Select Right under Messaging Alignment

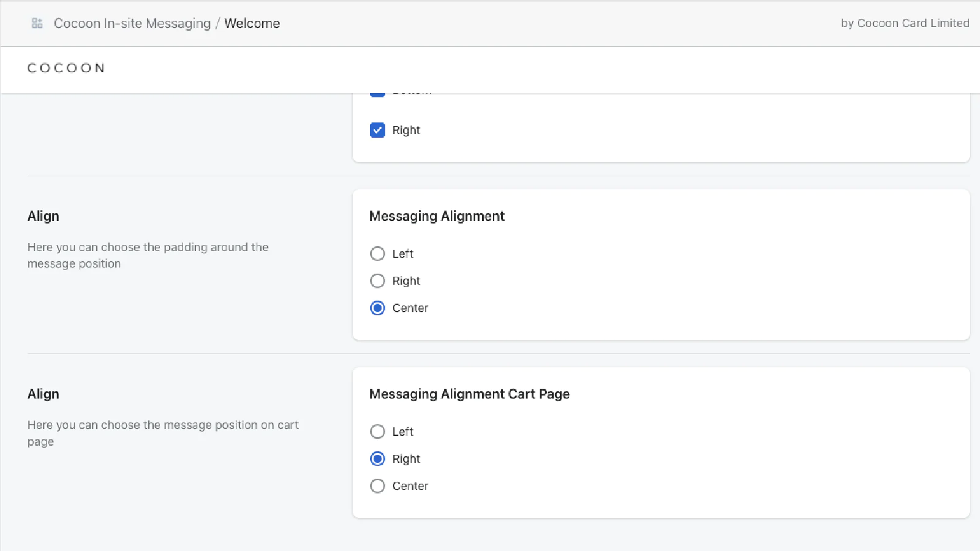pyautogui.click(x=377, y=281)
